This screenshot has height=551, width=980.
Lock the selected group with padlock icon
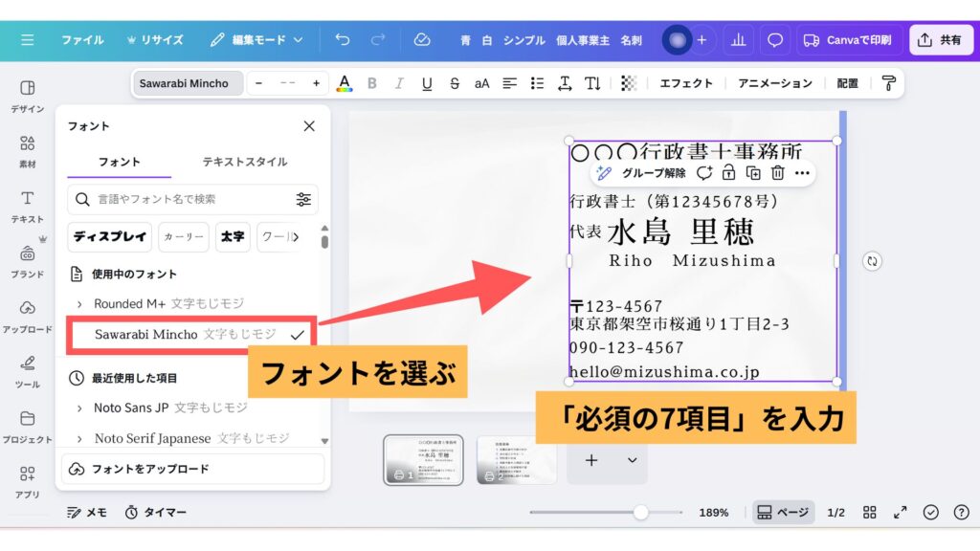[x=728, y=173]
